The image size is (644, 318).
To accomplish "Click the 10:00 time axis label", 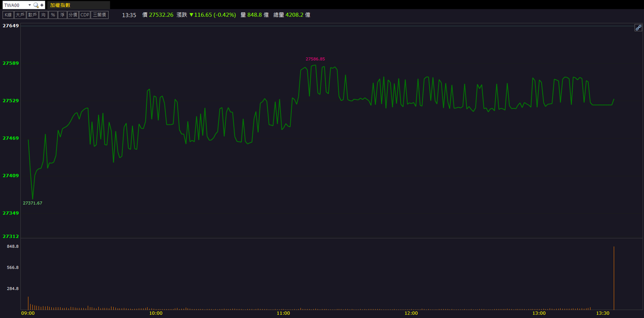I will (x=156, y=313).
